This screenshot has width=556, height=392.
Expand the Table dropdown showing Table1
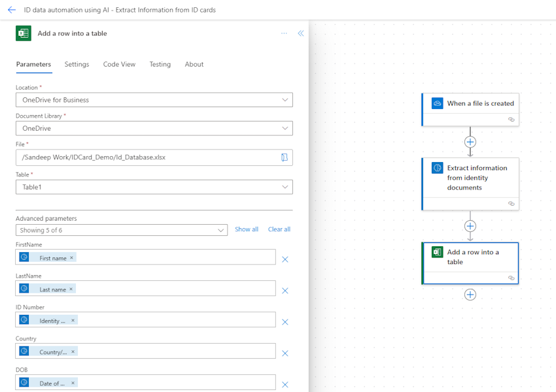click(154, 187)
